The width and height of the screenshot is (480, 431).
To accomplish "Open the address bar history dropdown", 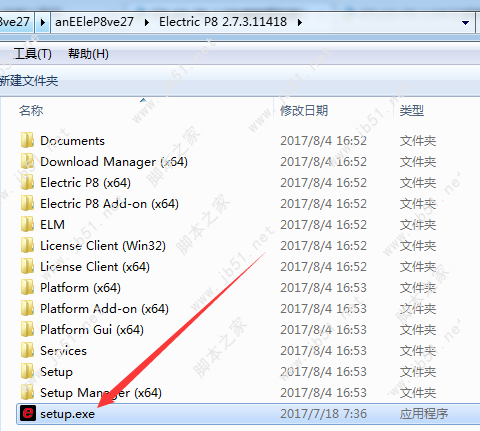I will 465,23.
